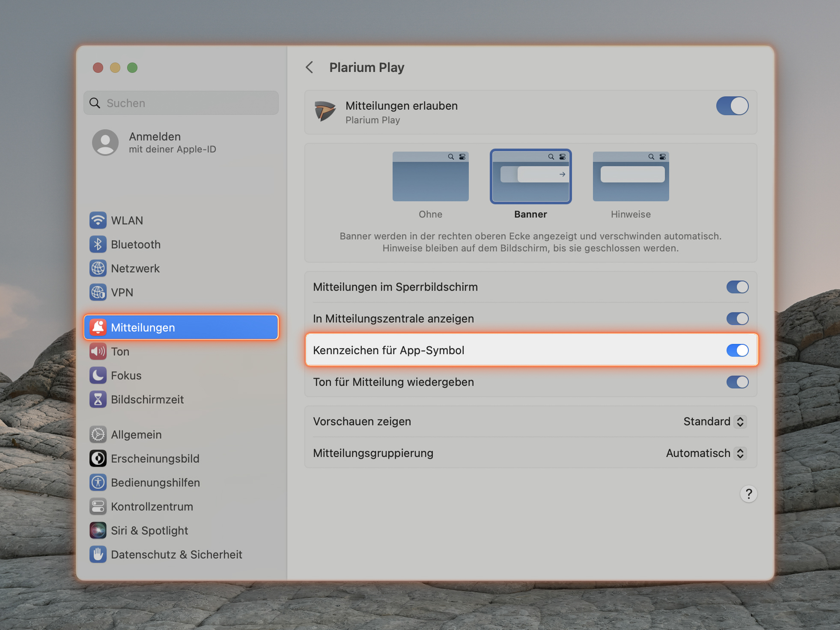840x630 pixels.
Task: Open Bedienungshilfen from the sidebar list
Action: coord(181,482)
